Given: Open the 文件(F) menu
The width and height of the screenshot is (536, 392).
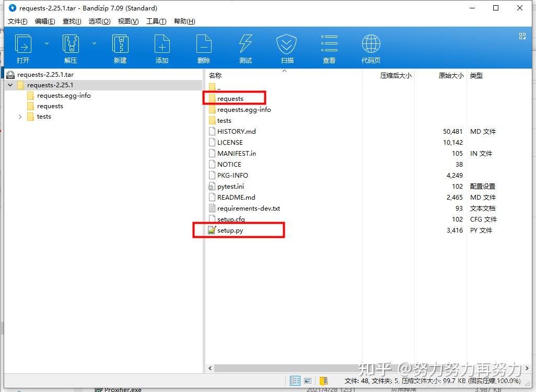Looking at the screenshot, I should 17,21.
